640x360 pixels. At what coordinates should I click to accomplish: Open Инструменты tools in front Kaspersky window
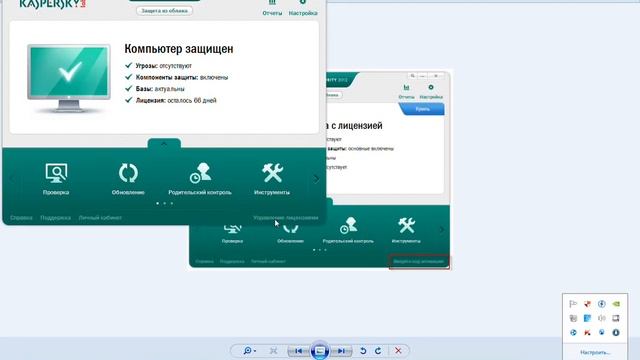click(x=272, y=178)
